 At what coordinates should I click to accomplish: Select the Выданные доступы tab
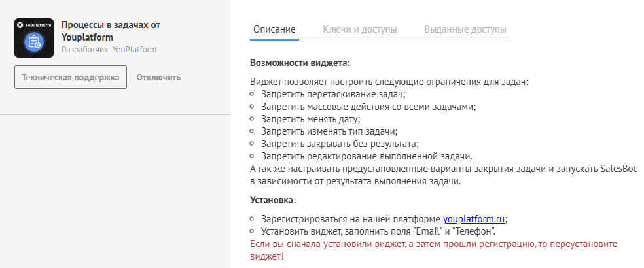[x=465, y=29]
